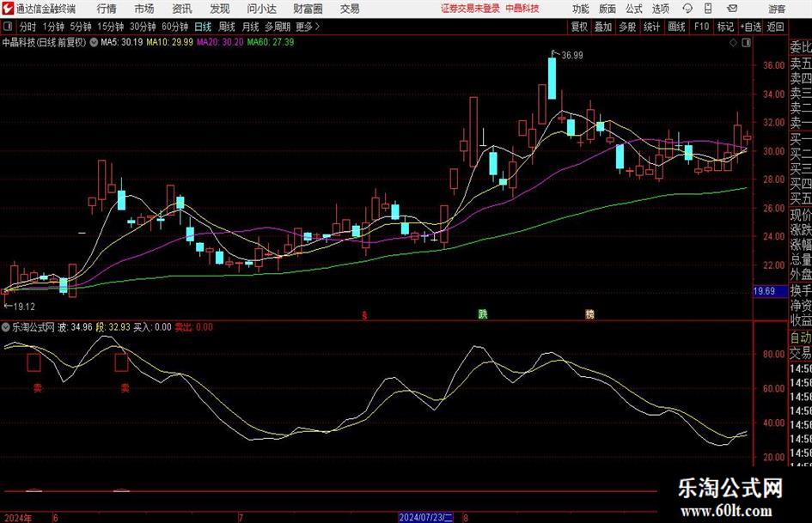Click the MA5: 30.19 label

pyautogui.click(x=121, y=42)
